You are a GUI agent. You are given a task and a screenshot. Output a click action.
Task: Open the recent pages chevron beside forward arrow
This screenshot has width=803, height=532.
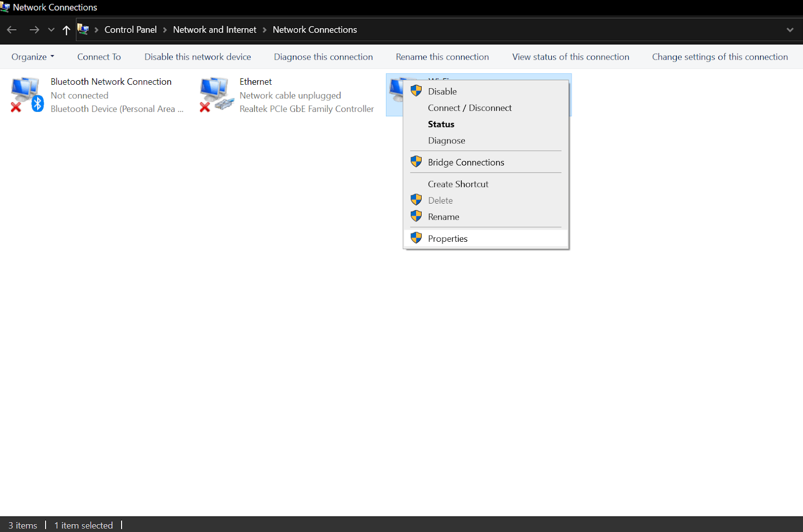coord(51,30)
